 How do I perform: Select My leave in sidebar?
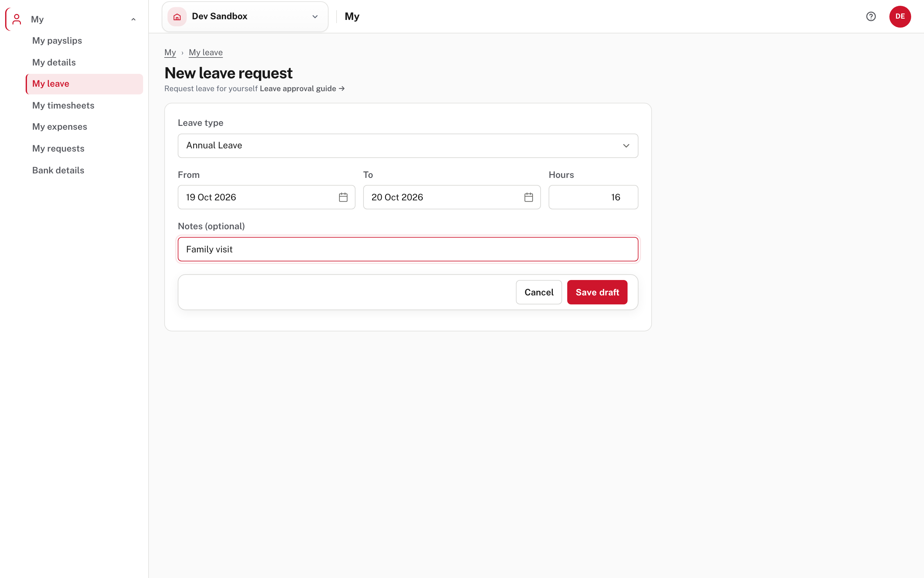(84, 84)
